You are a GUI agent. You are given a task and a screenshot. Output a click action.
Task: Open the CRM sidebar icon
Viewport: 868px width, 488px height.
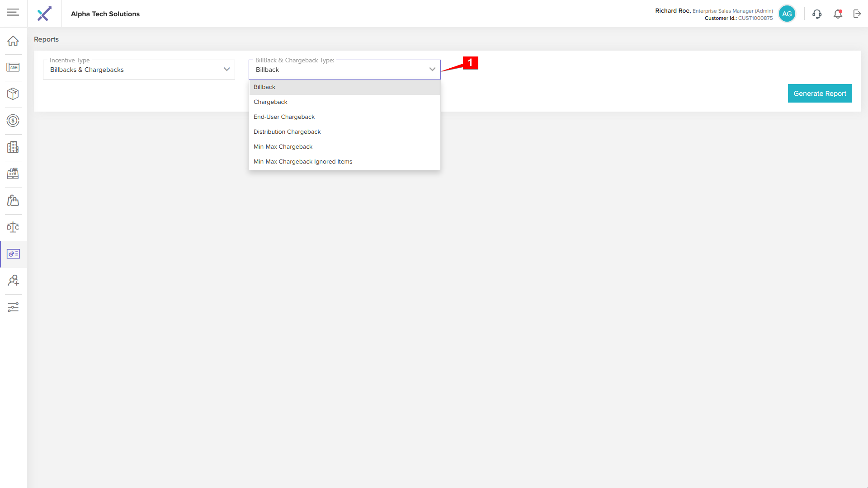pyautogui.click(x=13, y=67)
